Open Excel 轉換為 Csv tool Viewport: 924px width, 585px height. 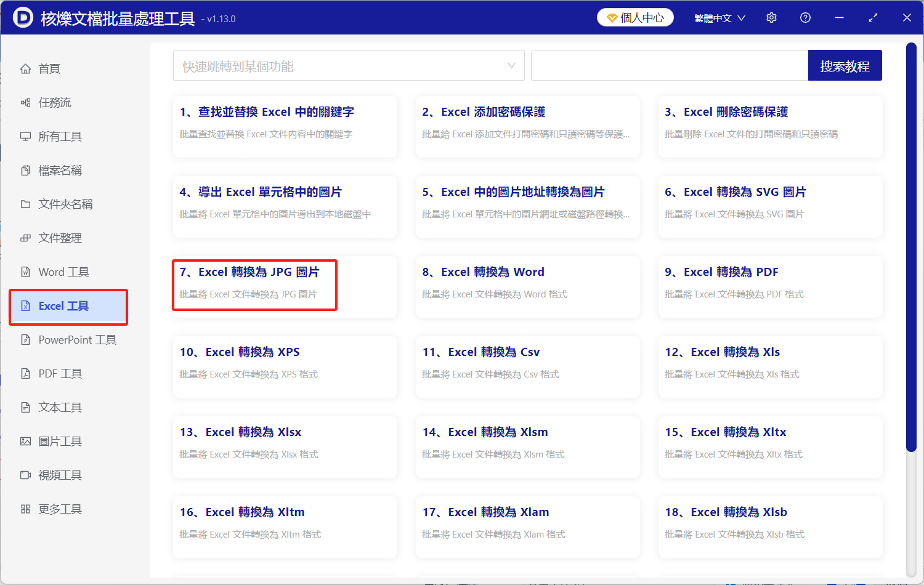(528, 367)
